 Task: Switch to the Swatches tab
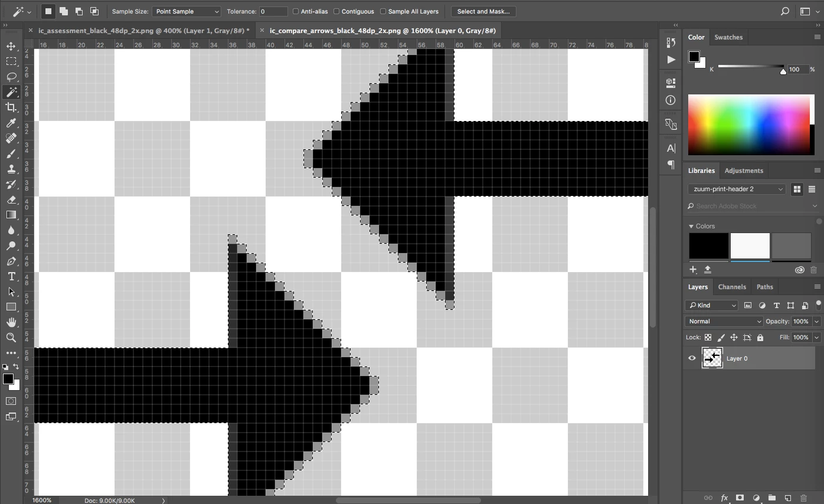[x=728, y=37]
